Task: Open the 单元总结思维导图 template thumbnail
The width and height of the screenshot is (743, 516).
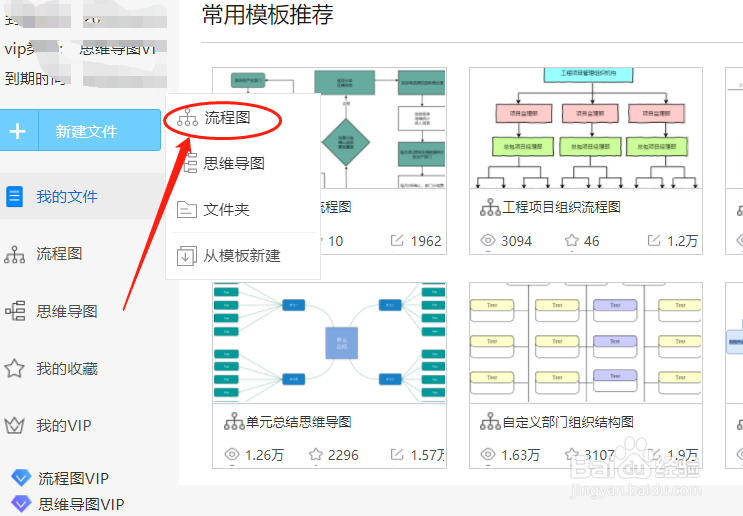Action: (x=329, y=343)
